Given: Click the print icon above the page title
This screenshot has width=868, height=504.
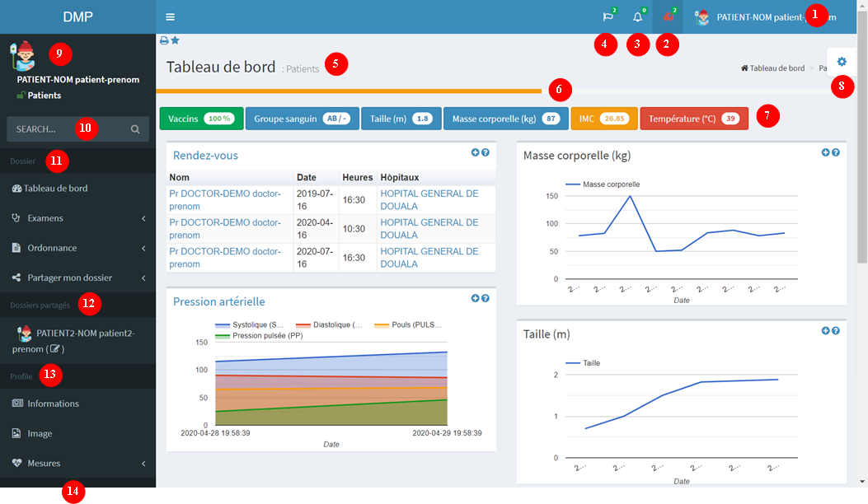Looking at the screenshot, I should click(164, 40).
